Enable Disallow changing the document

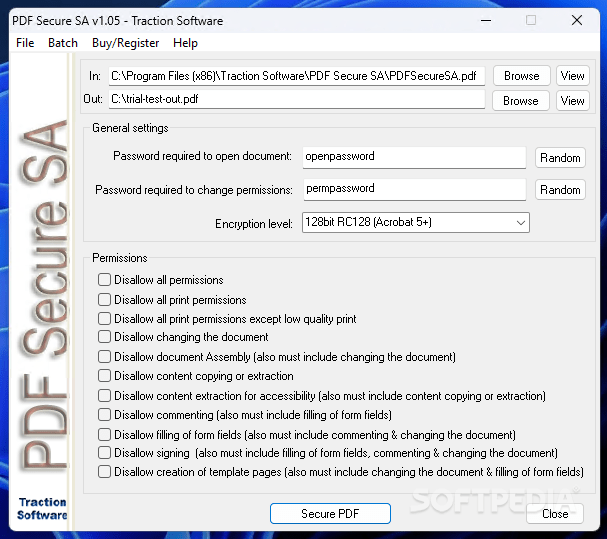coord(104,336)
